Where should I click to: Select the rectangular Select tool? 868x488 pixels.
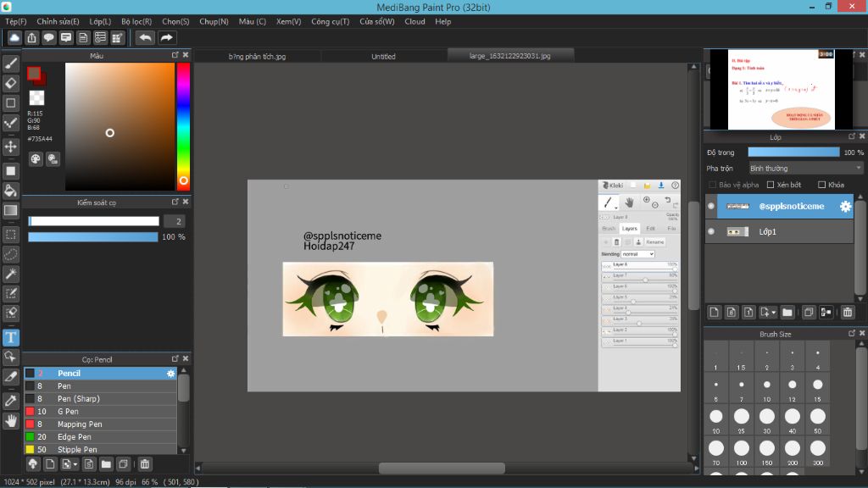10,235
